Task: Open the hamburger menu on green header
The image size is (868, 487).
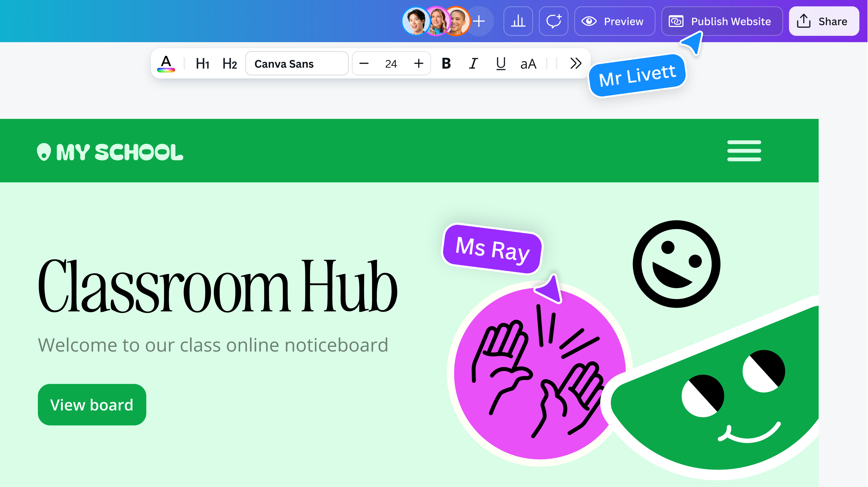Action: click(x=744, y=151)
